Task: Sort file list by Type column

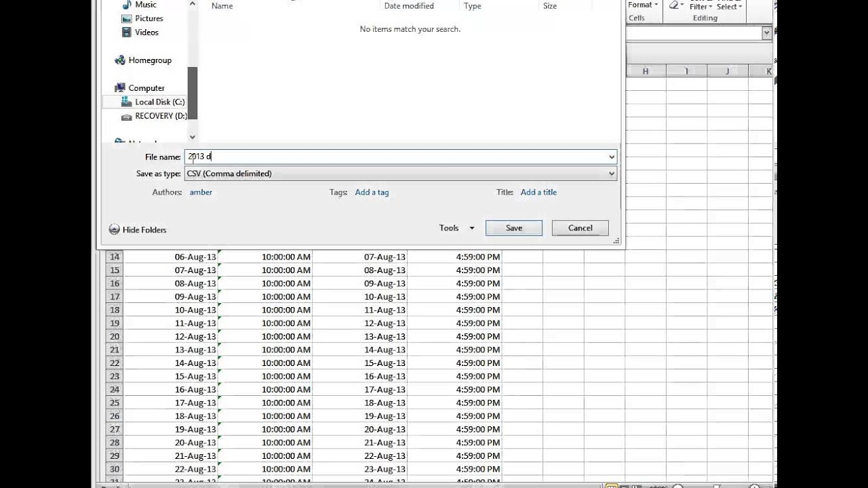Action: 472,6
